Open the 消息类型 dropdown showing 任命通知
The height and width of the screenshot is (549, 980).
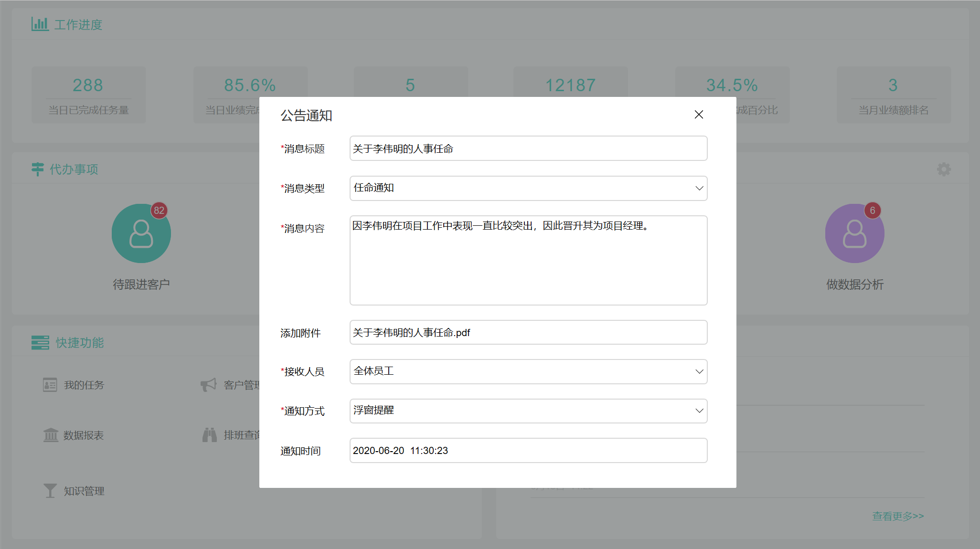coord(528,188)
